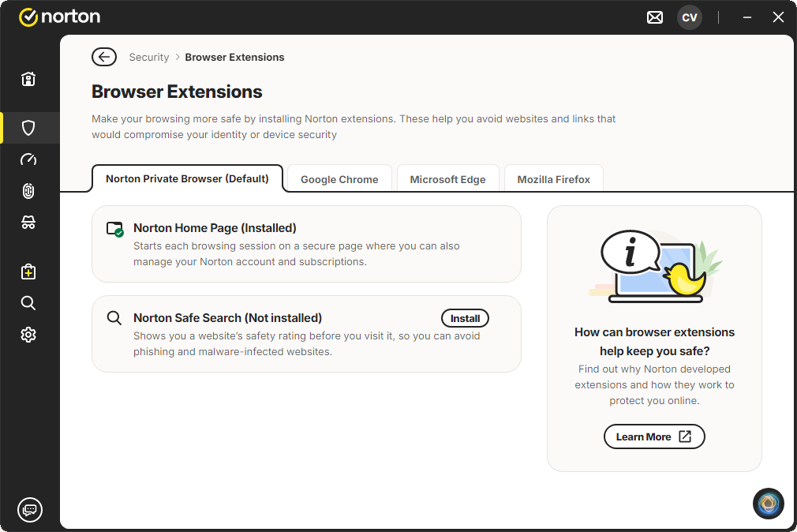797x532 pixels.
Task: Close the Norton window
Action: pyautogui.click(x=778, y=17)
